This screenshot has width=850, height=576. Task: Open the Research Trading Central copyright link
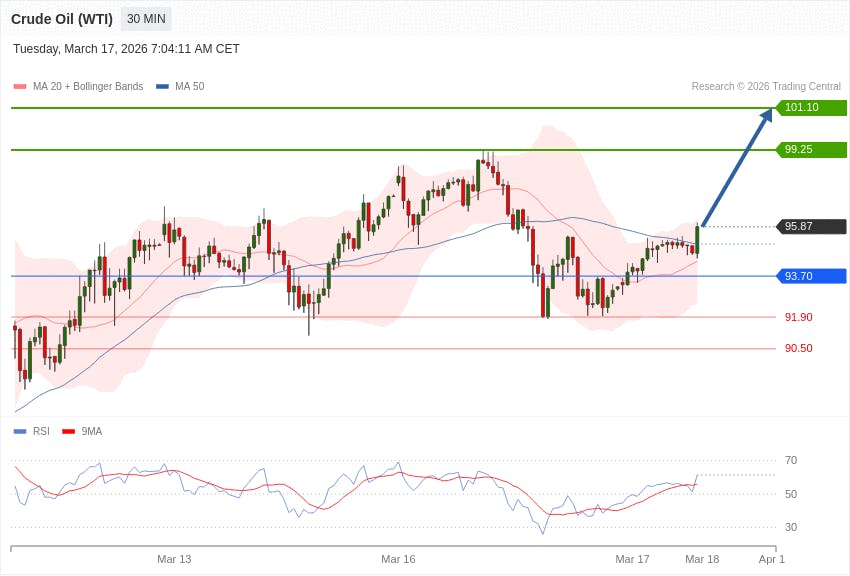(766, 87)
